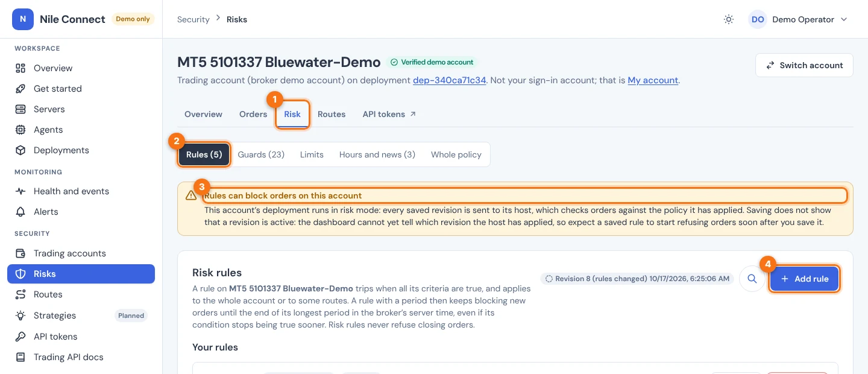Open the My account link
Screen dimensions: 868x374
point(653,80)
